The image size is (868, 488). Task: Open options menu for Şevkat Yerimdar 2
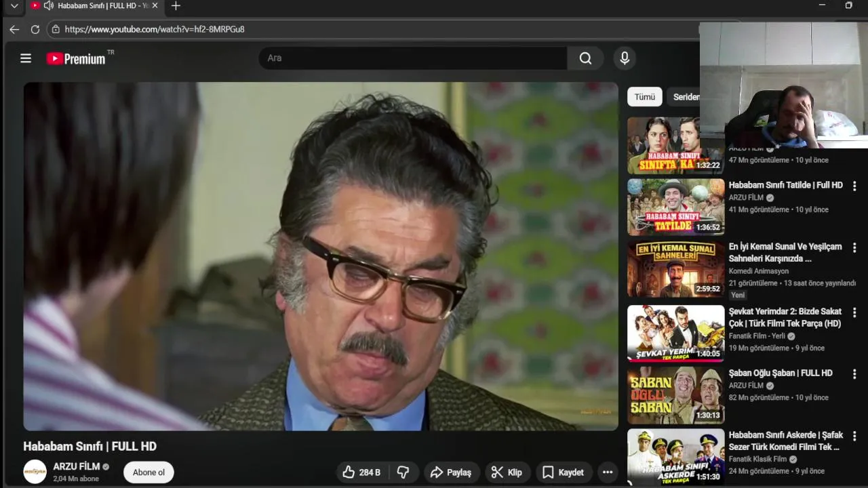pyautogui.click(x=854, y=313)
